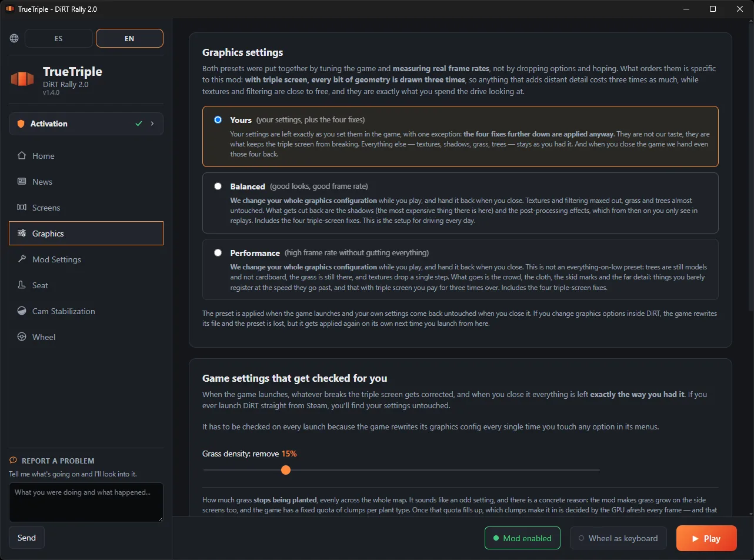
Task: Click the "Grass density: remove 15%" label
Action: [x=249, y=454]
